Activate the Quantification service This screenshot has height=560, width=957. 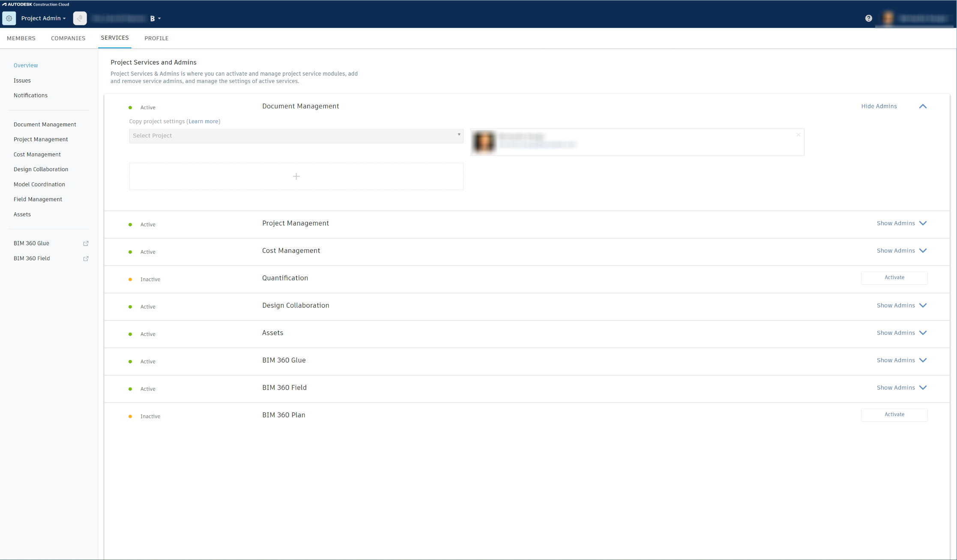tap(894, 277)
